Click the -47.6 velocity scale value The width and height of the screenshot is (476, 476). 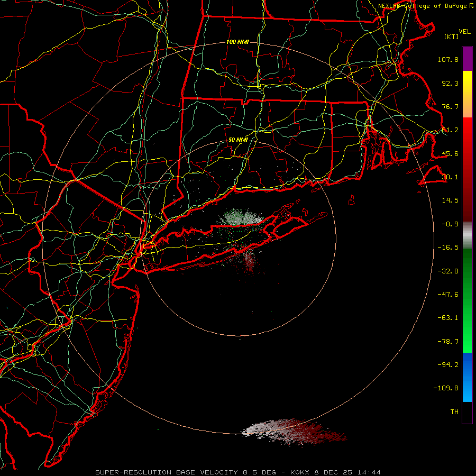(448, 295)
